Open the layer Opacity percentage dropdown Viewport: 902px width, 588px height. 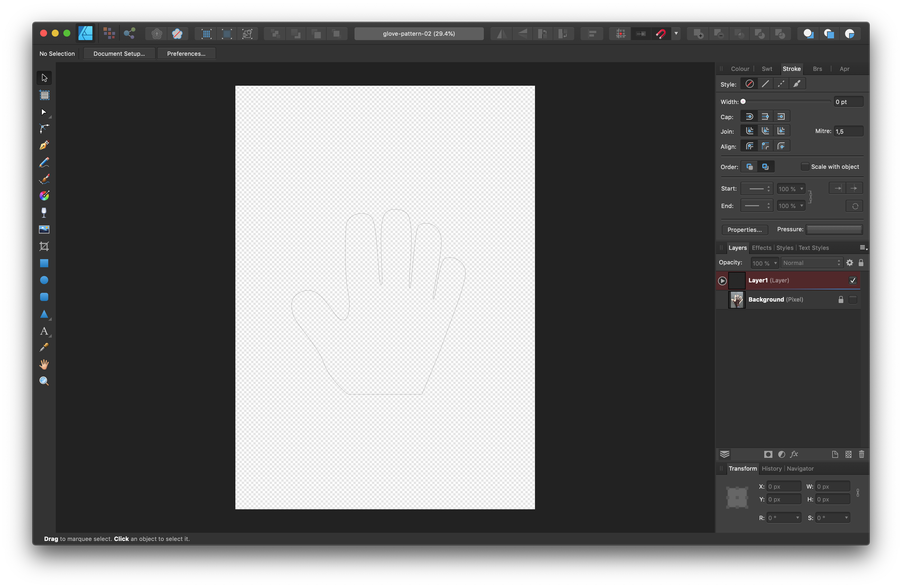(775, 263)
